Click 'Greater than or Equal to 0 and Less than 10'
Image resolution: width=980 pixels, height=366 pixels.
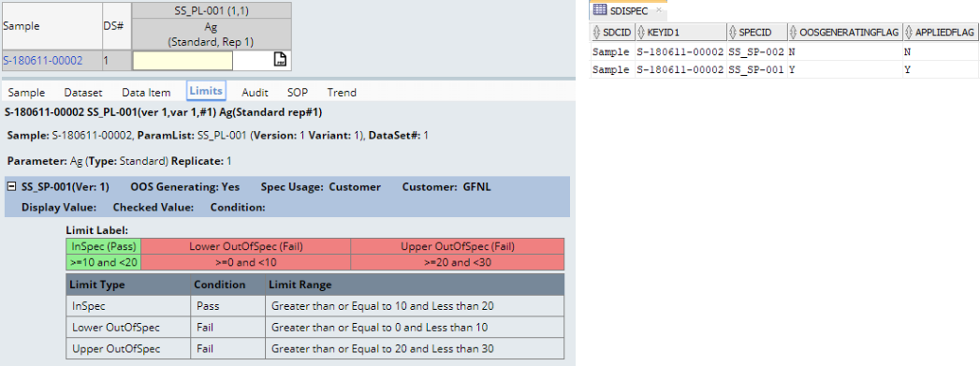(379, 328)
